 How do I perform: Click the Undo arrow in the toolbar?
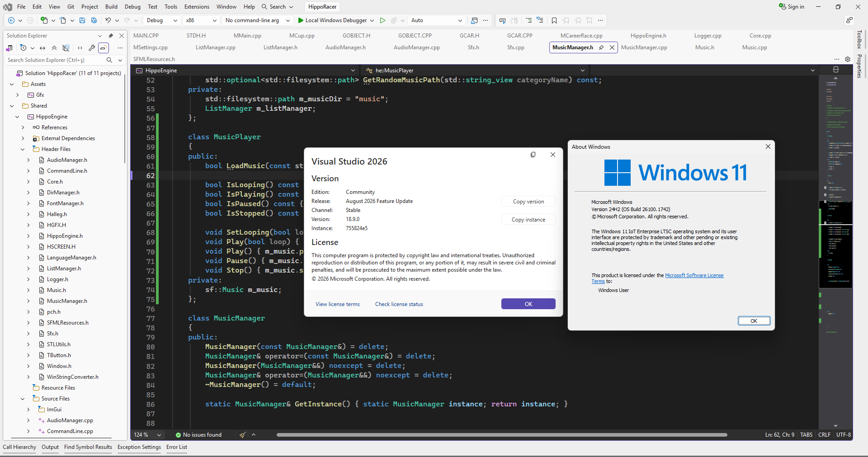108,20
